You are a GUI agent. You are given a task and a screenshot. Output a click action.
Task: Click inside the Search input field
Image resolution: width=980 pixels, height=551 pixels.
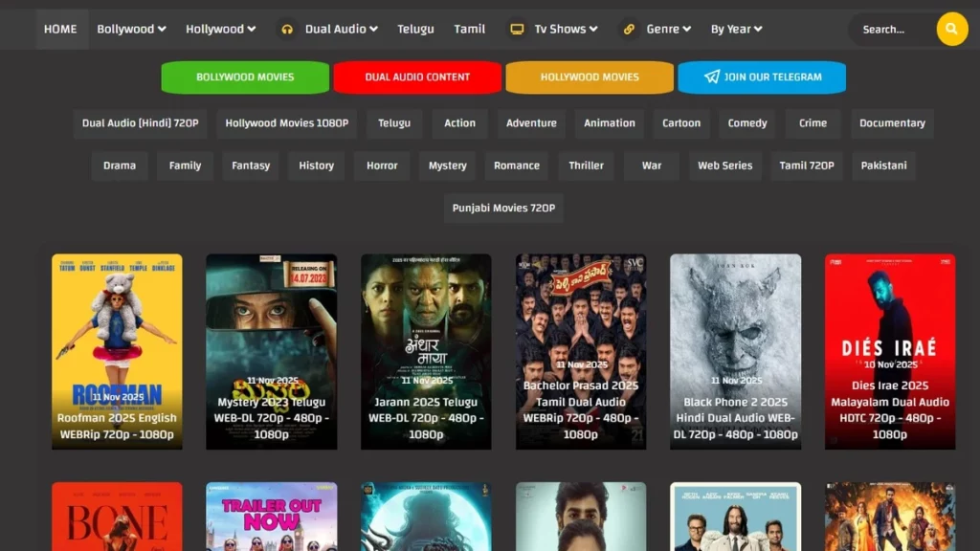tap(890, 30)
